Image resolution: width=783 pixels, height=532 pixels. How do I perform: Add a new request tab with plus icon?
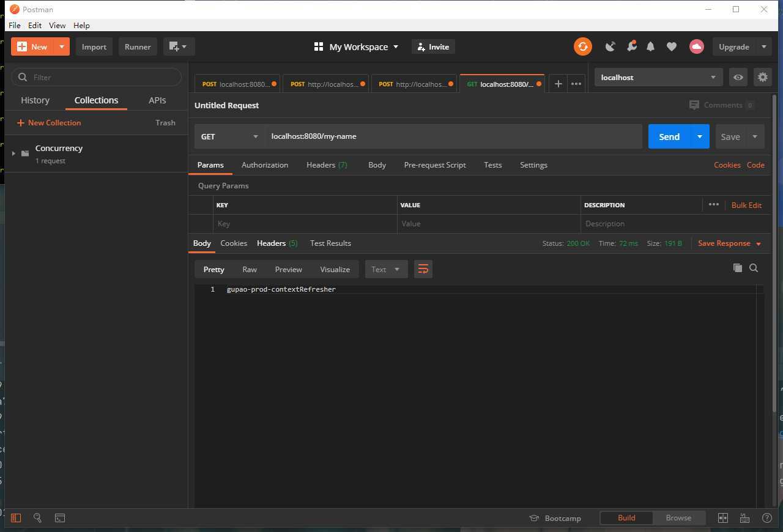click(558, 84)
